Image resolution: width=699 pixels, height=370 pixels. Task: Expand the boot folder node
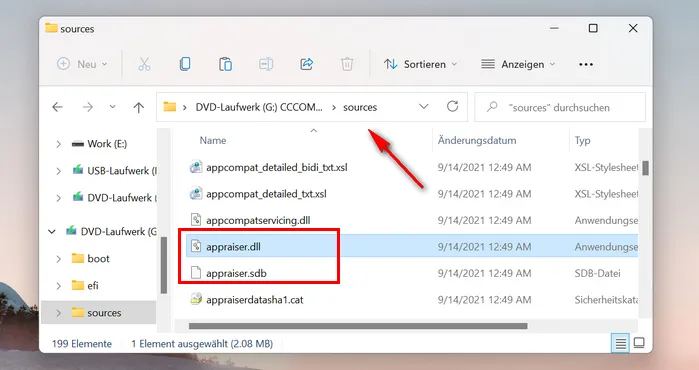58,259
